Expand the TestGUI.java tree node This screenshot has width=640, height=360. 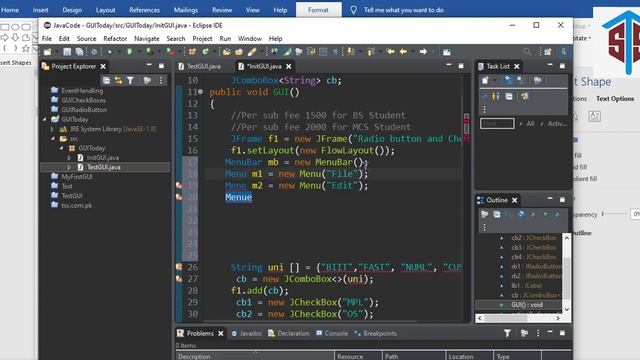point(69,167)
